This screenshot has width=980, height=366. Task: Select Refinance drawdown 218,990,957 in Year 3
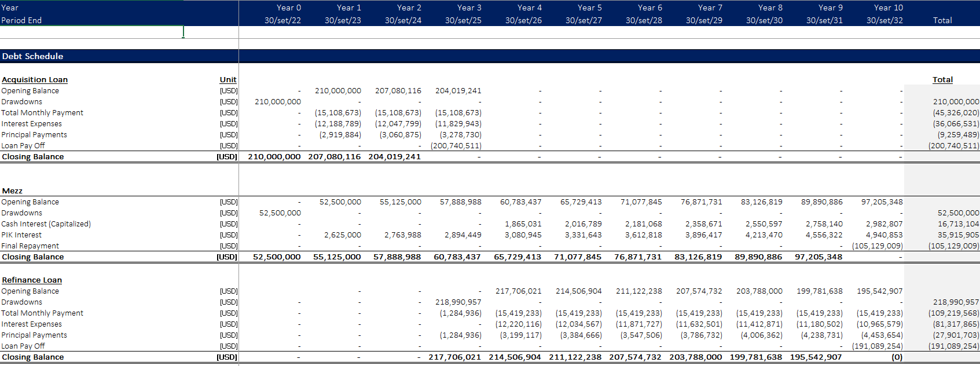(x=458, y=302)
